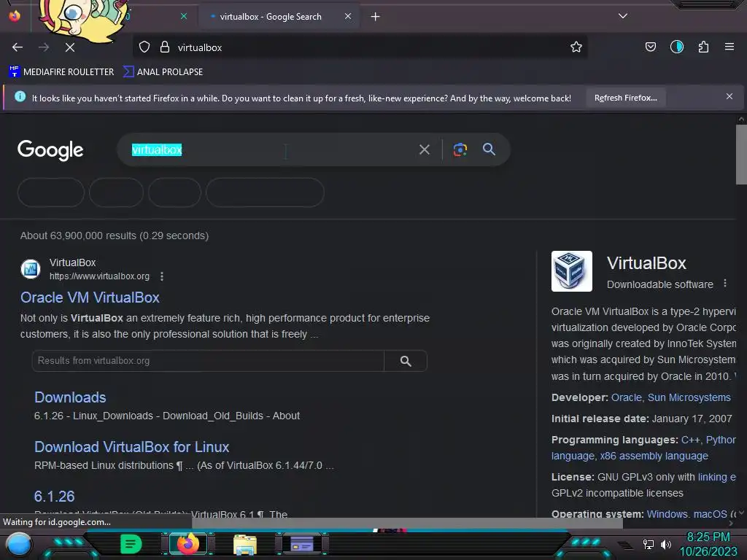747x560 pixels.
Task: Open the volume speaker tray icon
Action: [665, 544]
